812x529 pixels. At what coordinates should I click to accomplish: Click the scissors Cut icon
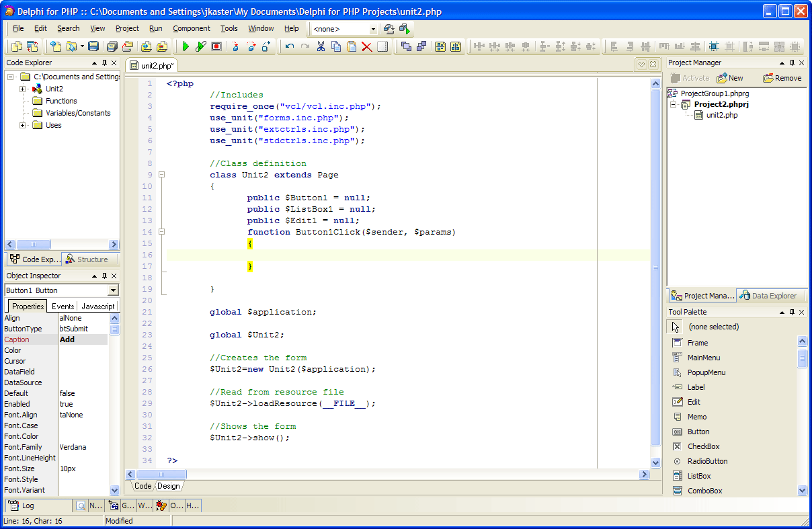point(321,46)
